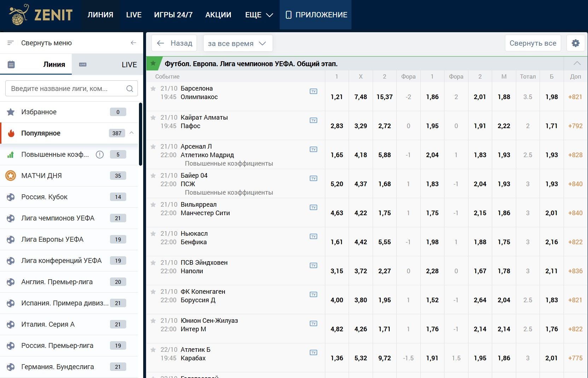Open ИГРЫ 24/7 in top navigation
This screenshot has height=378, width=588.
pyautogui.click(x=173, y=15)
